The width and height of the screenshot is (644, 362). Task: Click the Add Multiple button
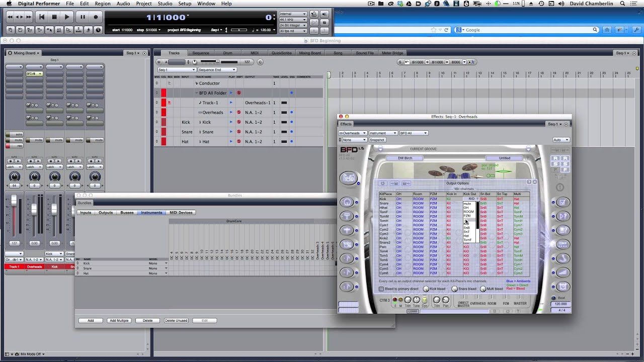(119, 321)
